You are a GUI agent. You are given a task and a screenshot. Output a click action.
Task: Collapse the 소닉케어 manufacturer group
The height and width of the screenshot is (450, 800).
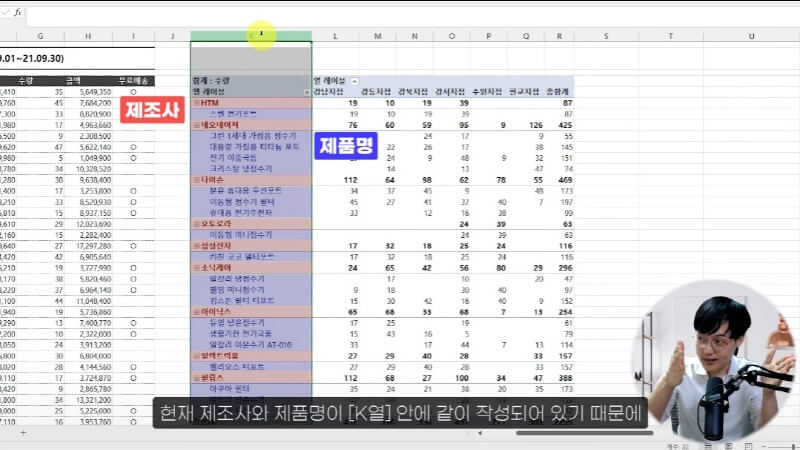(196, 268)
